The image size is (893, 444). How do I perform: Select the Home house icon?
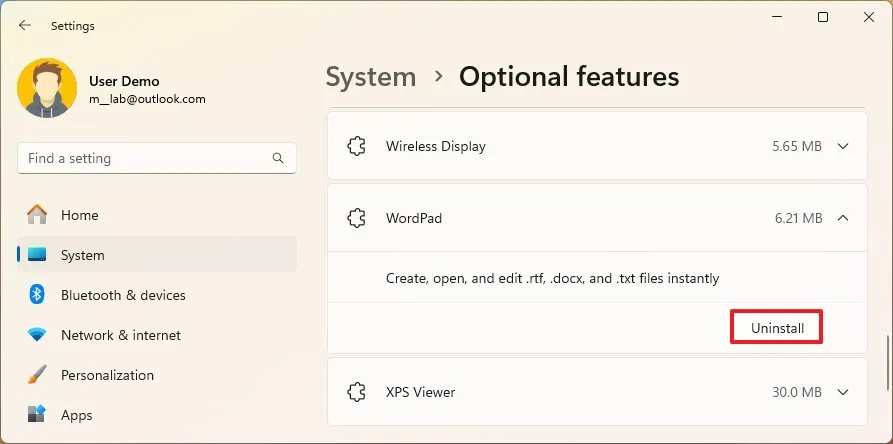coord(37,215)
